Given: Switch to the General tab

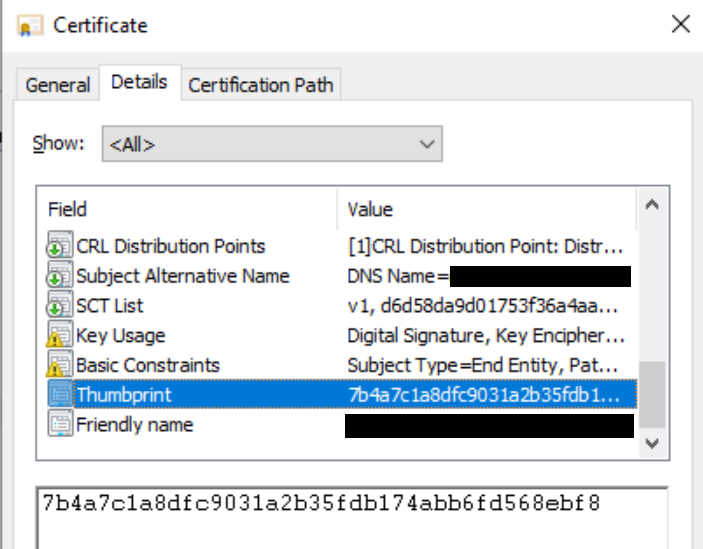Looking at the screenshot, I should pos(58,84).
